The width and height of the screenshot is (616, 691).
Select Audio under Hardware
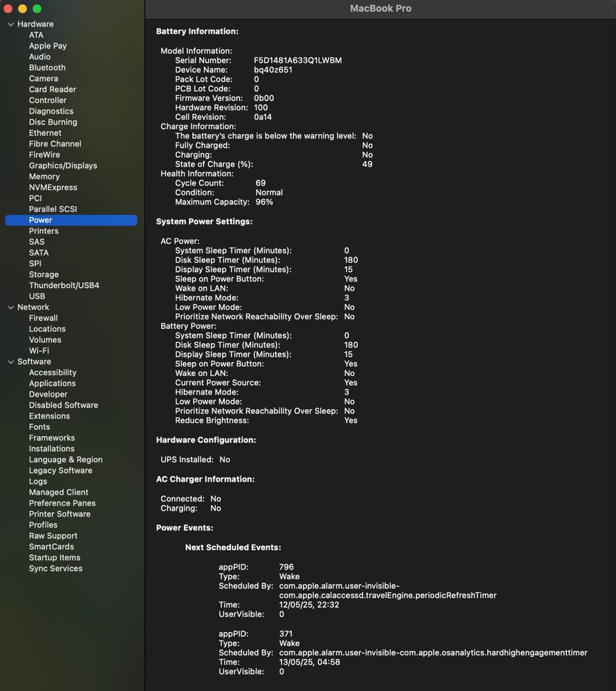39,57
